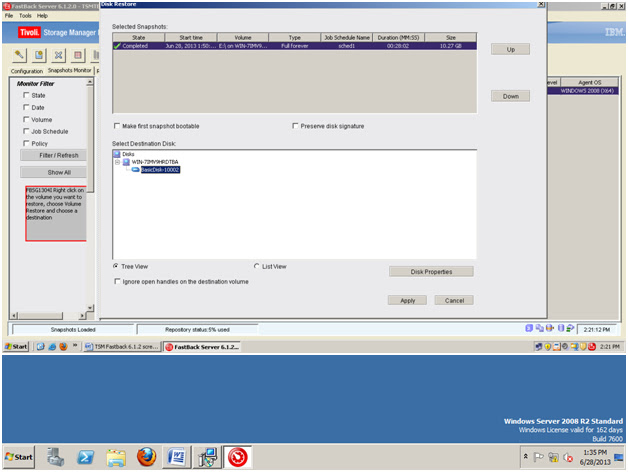
Task: Click the Filter / Refresh button
Action: point(53,155)
